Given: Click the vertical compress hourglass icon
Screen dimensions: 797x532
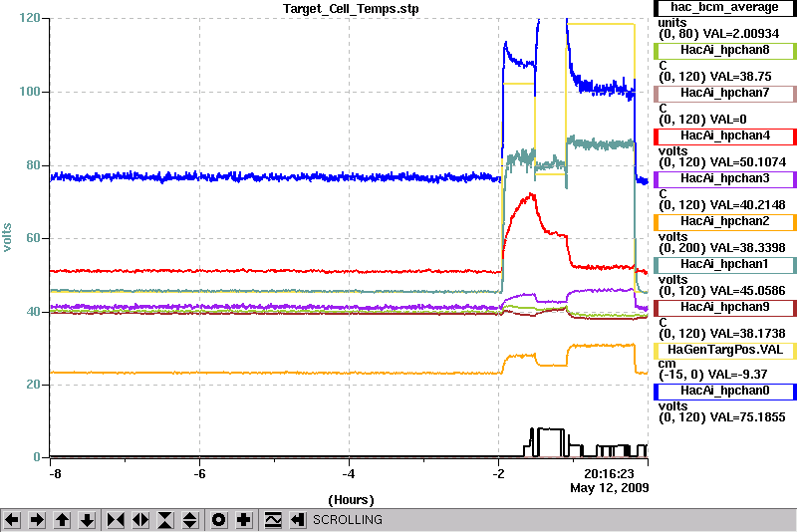Looking at the screenshot, I should tap(165, 520).
